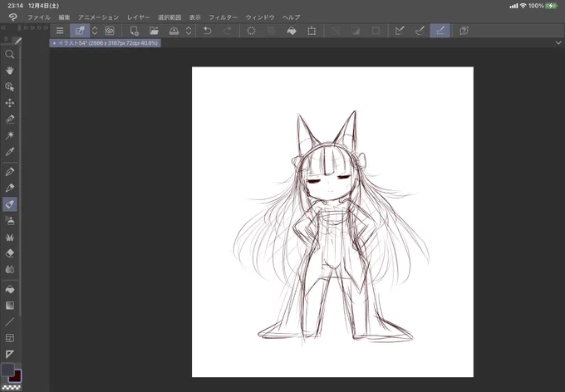Select the highlighted Brush tool
This screenshot has width=565, height=392.
(x=10, y=204)
